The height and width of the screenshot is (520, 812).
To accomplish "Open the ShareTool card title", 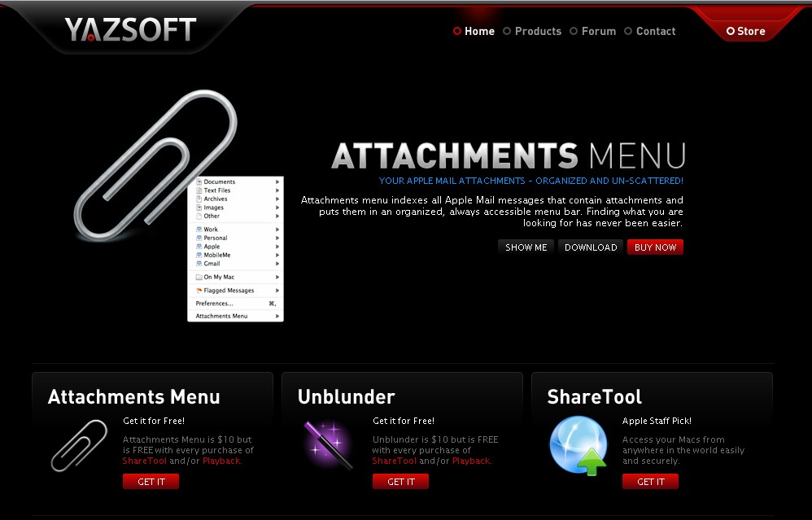I will pyautogui.click(x=595, y=397).
